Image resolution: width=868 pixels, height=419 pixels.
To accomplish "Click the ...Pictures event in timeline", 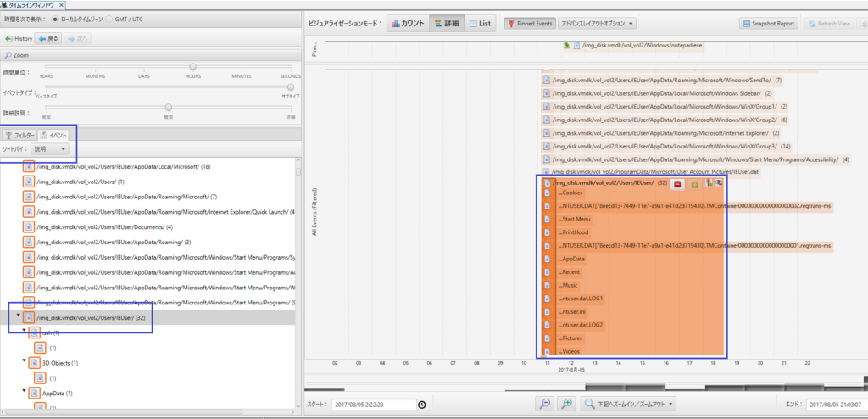I will [x=570, y=338].
